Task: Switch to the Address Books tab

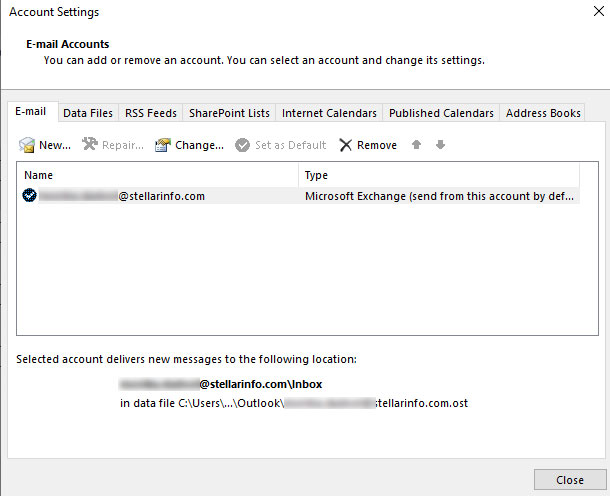Action: coord(543,113)
